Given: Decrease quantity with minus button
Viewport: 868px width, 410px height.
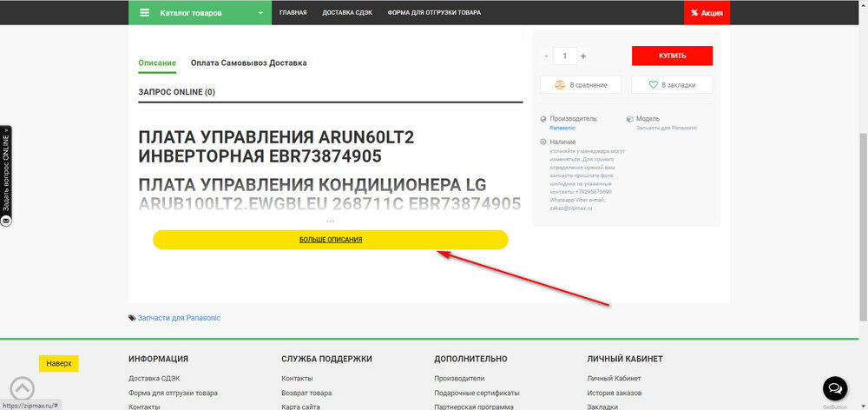Looking at the screenshot, I should click(x=546, y=56).
